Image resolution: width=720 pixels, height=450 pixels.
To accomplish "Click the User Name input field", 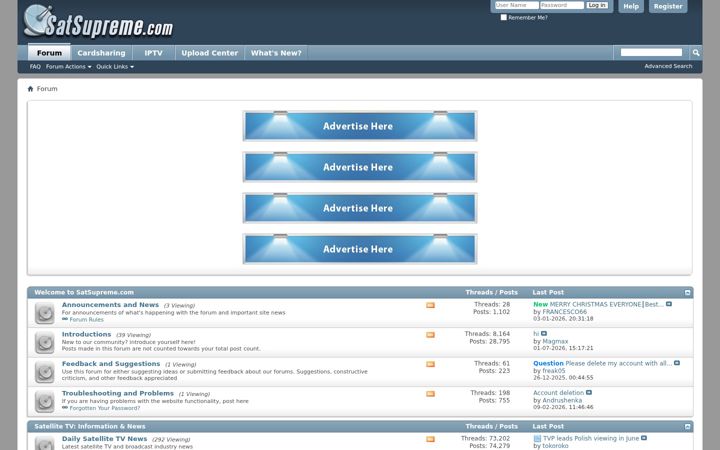I will 517,5.
